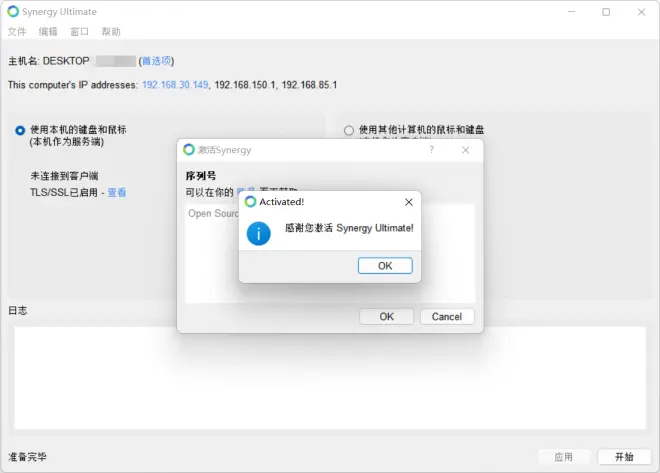Click Cancel in the 激活Synergy dialog
Viewport: 660px width, 473px height.
[447, 316]
